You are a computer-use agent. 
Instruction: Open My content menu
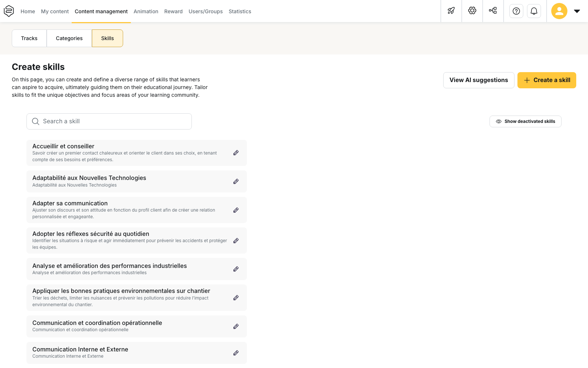point(55,11)
